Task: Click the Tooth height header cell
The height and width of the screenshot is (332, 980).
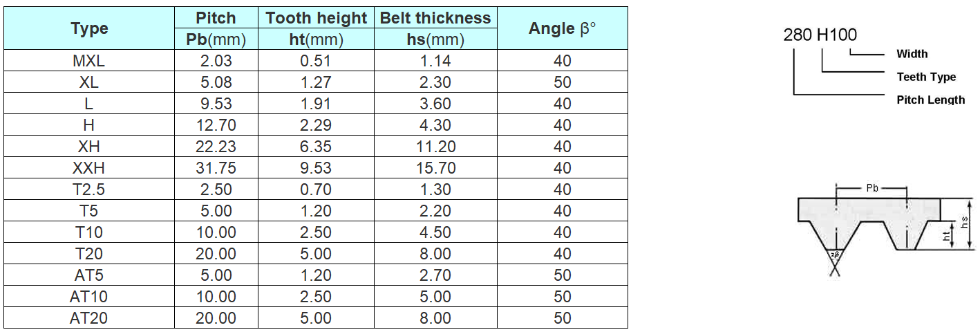Action: 317,18
